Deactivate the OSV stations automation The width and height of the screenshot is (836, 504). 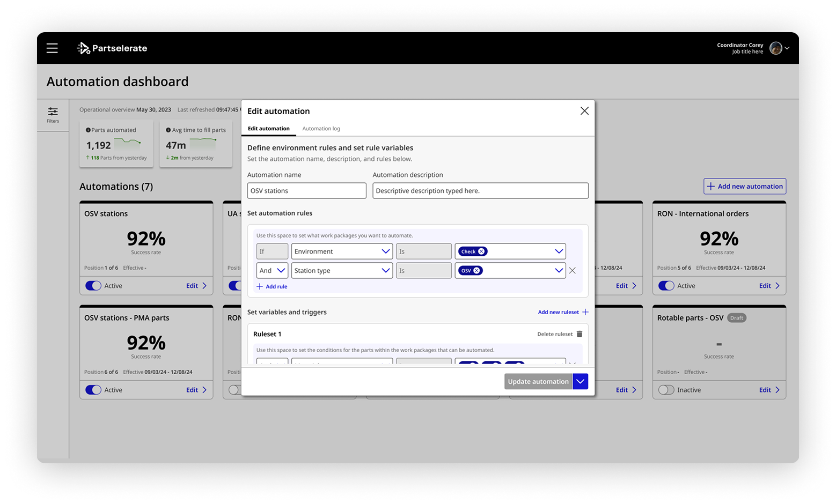tap(92, 285)
